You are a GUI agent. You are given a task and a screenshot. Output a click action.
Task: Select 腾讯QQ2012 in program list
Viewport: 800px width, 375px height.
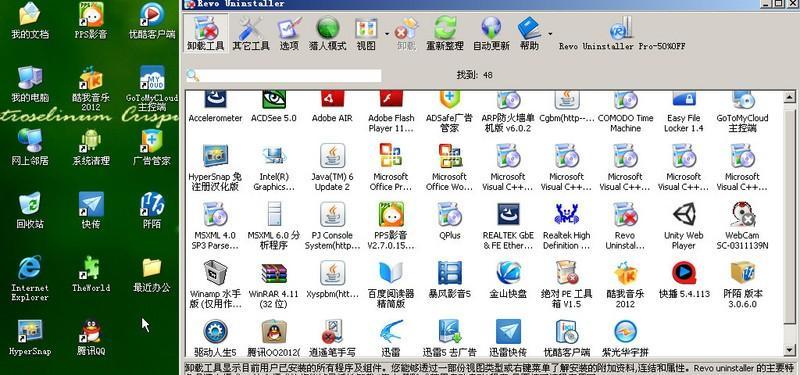tap(273, 338)
